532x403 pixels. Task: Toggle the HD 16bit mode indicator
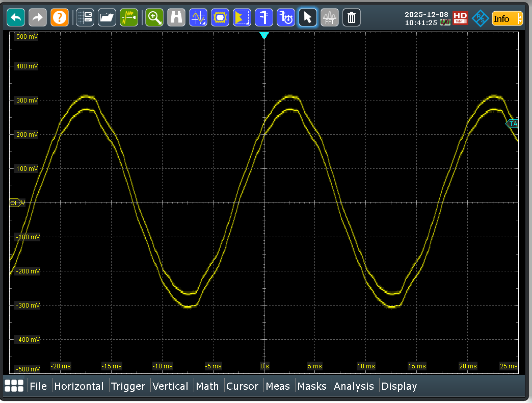tap(460, 18)
